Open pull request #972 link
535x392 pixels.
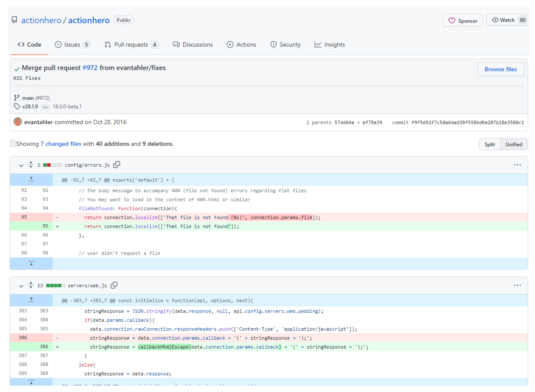[x=90, y=68]
